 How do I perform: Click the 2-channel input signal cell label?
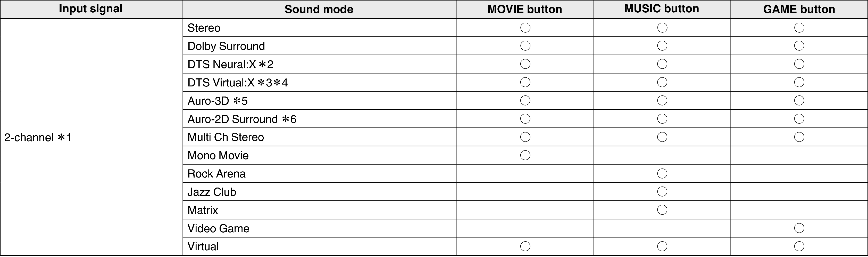38,137
